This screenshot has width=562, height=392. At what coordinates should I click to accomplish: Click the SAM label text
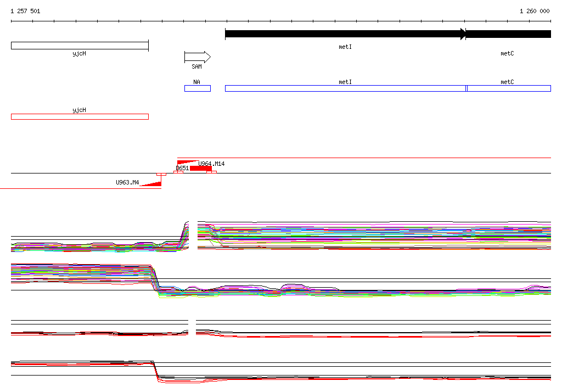[x=197, y=66]
